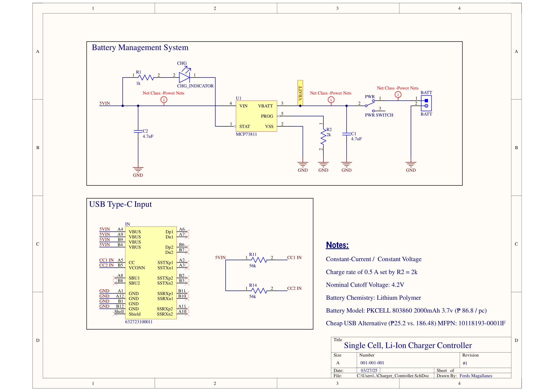
Task: Click the CHG LED diode symbol
Action: [184, 78]
